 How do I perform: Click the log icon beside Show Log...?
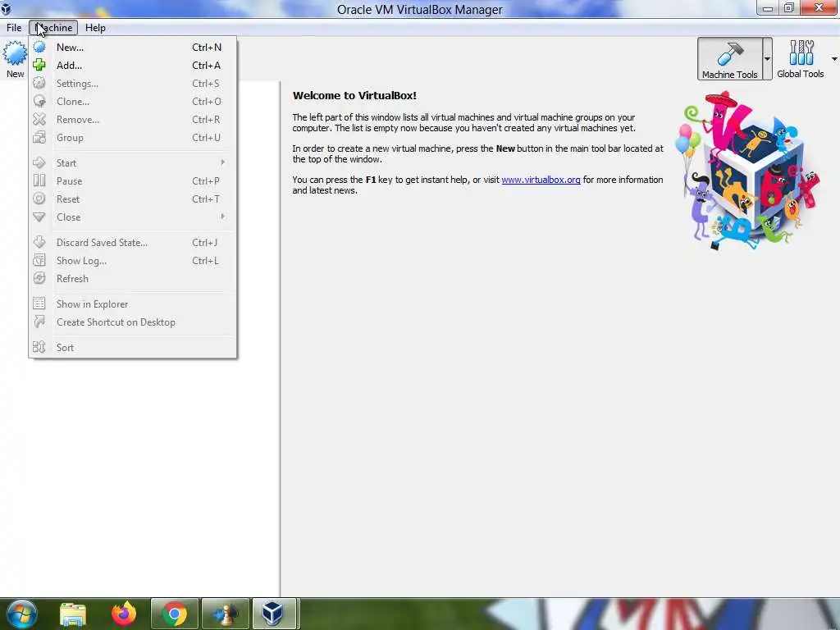coord(39,260)
